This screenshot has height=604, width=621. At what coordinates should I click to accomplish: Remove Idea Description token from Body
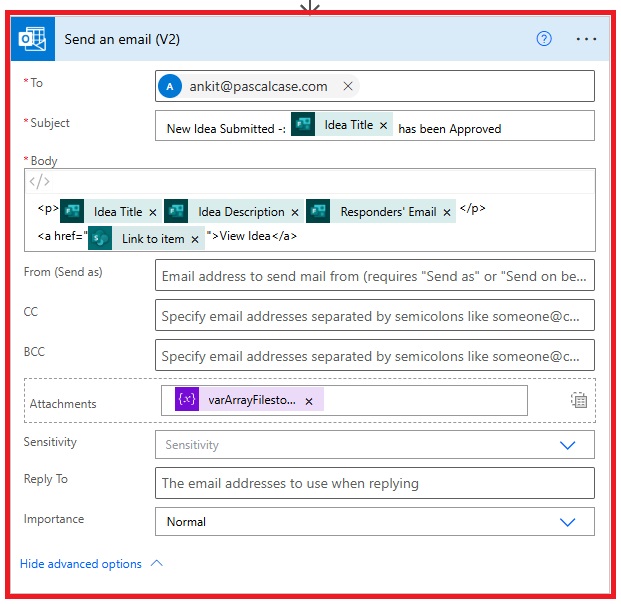click(296, 212)
